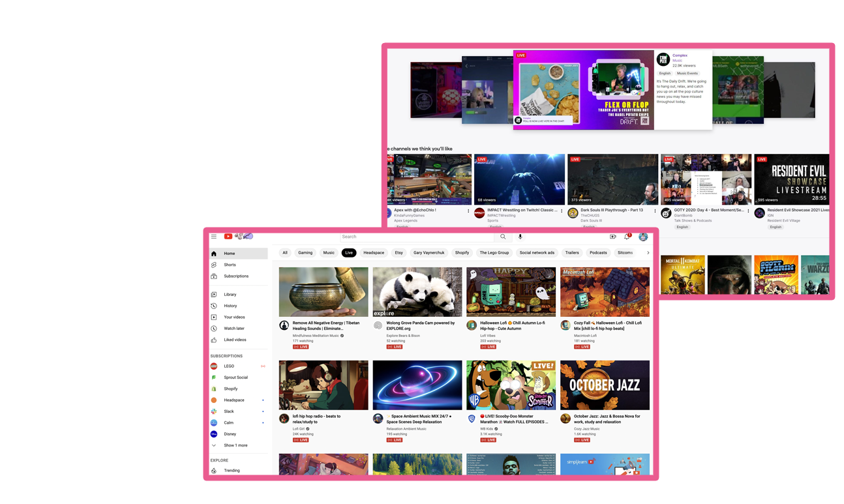Play Wolong Grove Panda Cam thumbnail
The width and height of the screenshot is (844, 504).
pos(417,292)
